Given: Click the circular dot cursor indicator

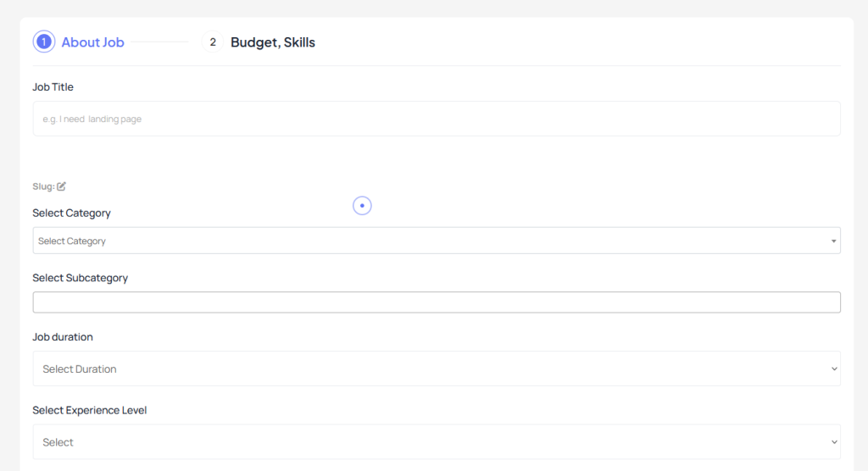Looking at the screenshot, I should [x=362, y=206].
